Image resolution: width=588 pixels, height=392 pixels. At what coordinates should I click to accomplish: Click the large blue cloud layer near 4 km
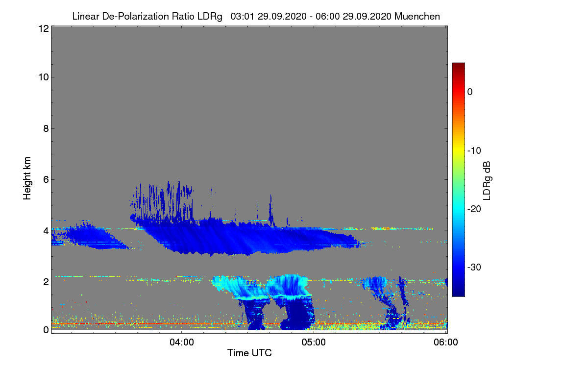[x=245, y=238]
